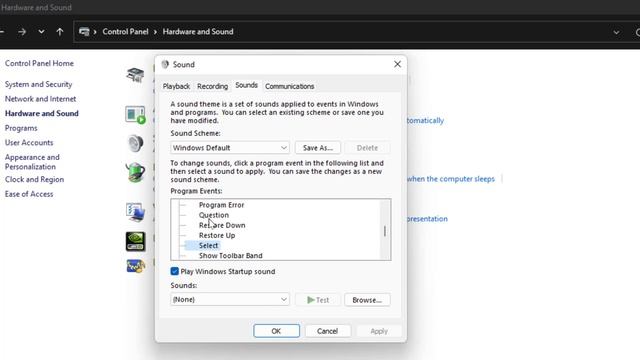Click the Browse button
This screenshot has width=640, height=360.
coord(367,300)
